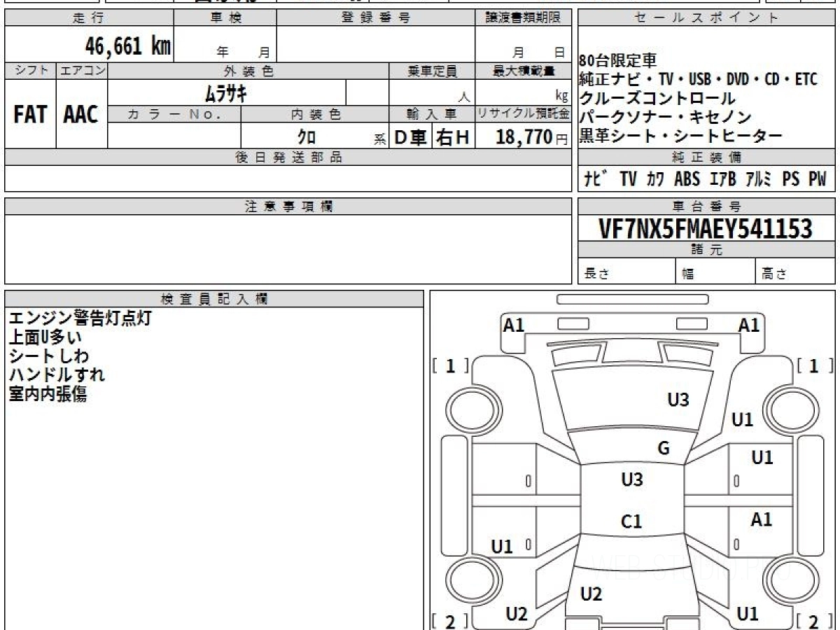Viewport: 840px width, 630px height.
Task: Select the 後日発送部品 header
Action: pos(288,157)
